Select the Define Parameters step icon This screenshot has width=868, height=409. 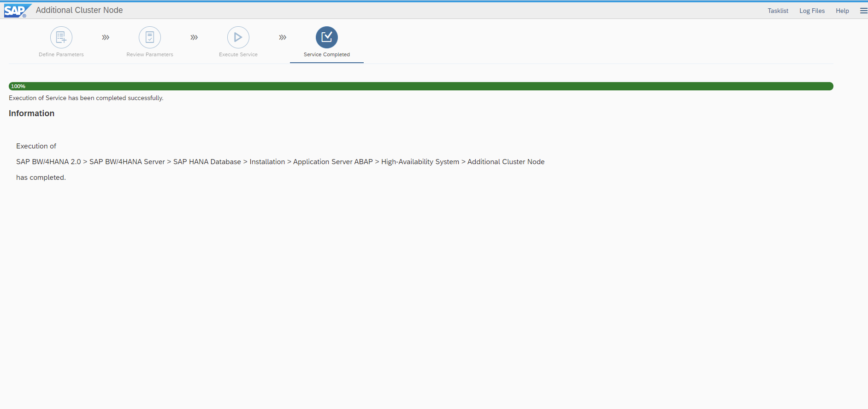[x=61, y=37]
